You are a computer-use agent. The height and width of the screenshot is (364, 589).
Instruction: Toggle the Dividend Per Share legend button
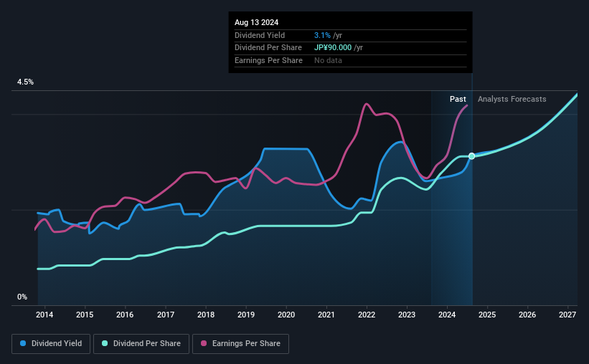[x=141, y=344]
